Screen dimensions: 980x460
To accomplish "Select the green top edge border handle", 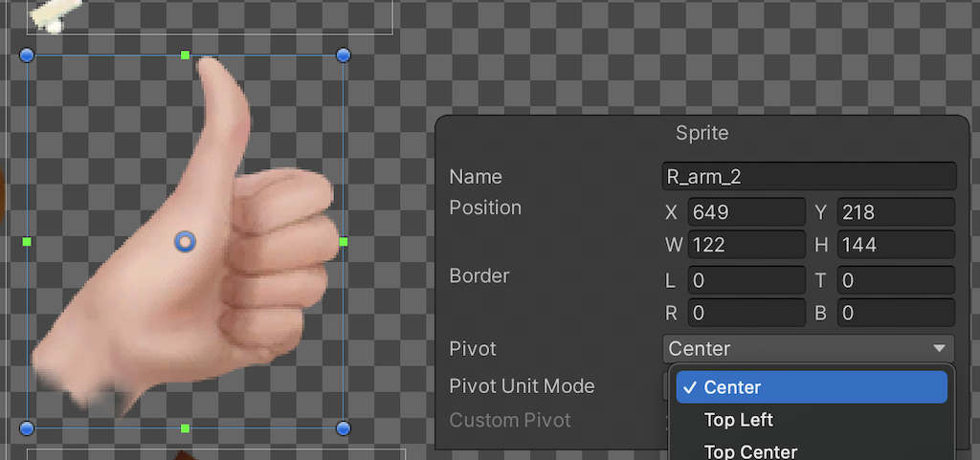I will tap(185, 55).
